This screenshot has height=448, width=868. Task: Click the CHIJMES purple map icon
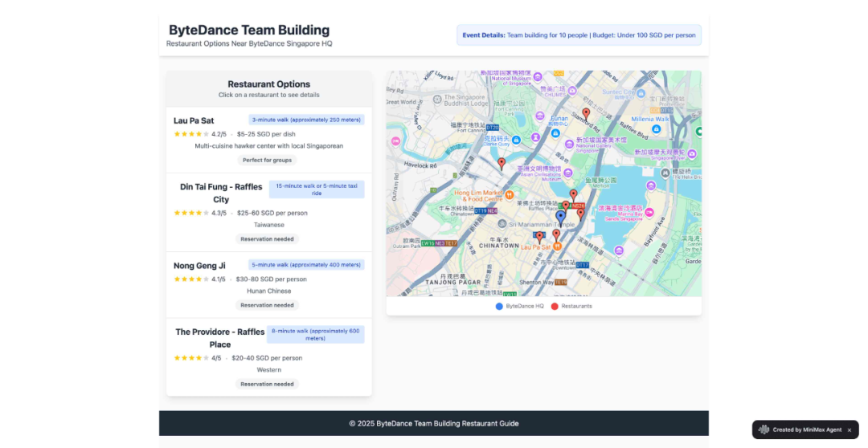coord(572,90)
